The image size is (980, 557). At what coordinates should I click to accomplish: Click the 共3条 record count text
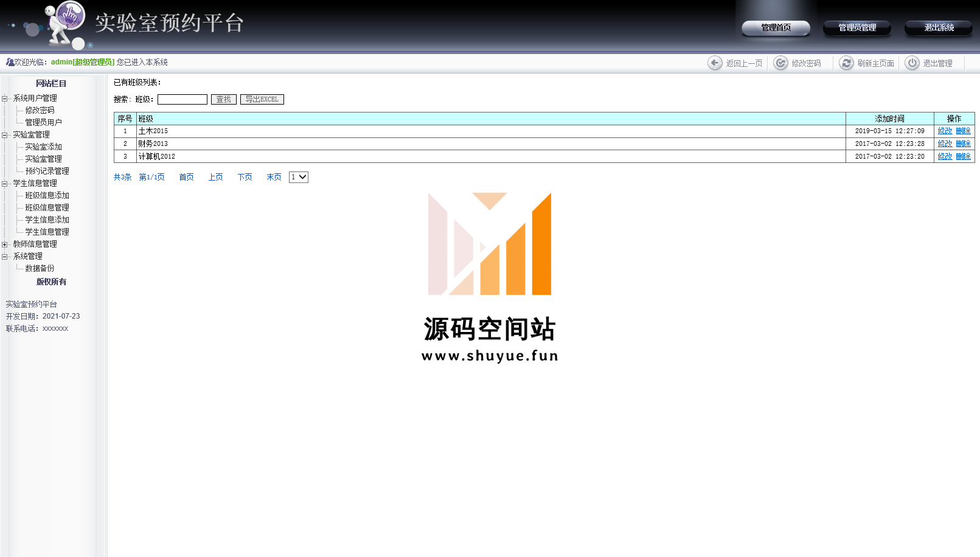pyautogui.click(x=122, y=177)
